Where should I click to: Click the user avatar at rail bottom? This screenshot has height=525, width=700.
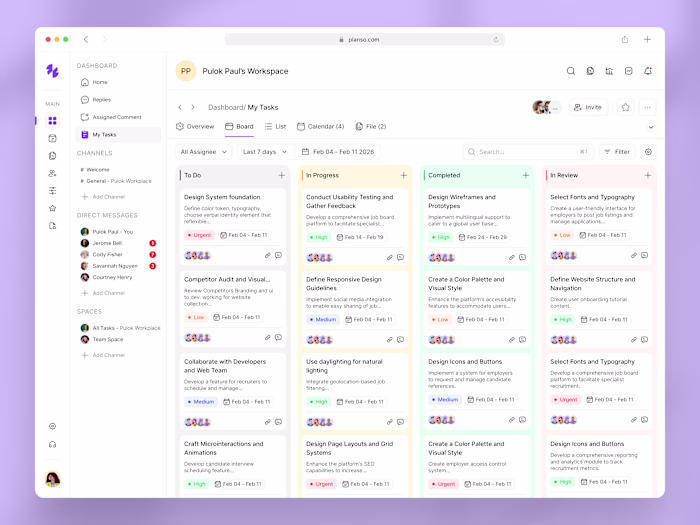[53, 479]
